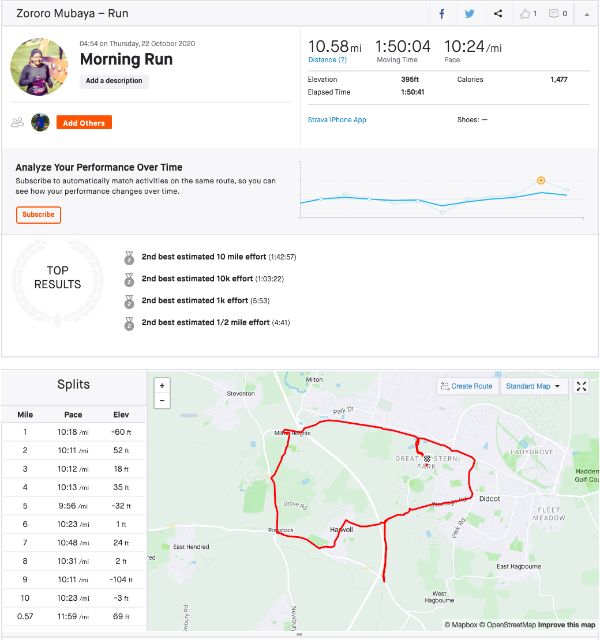Share activity on Facebook
The image size is (600, 640).
click(x=442, y=14)
